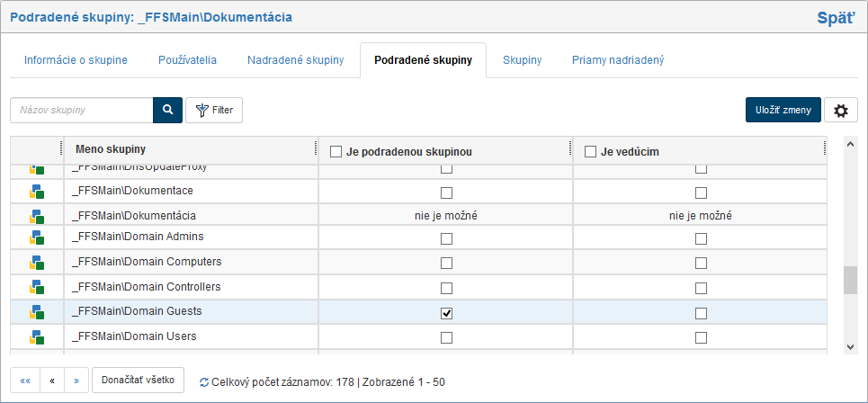Open settings with the gear icon
Image resolution: width=868 pixels, height=403 pixels.
pyautogui.click(x=841, y=110)
